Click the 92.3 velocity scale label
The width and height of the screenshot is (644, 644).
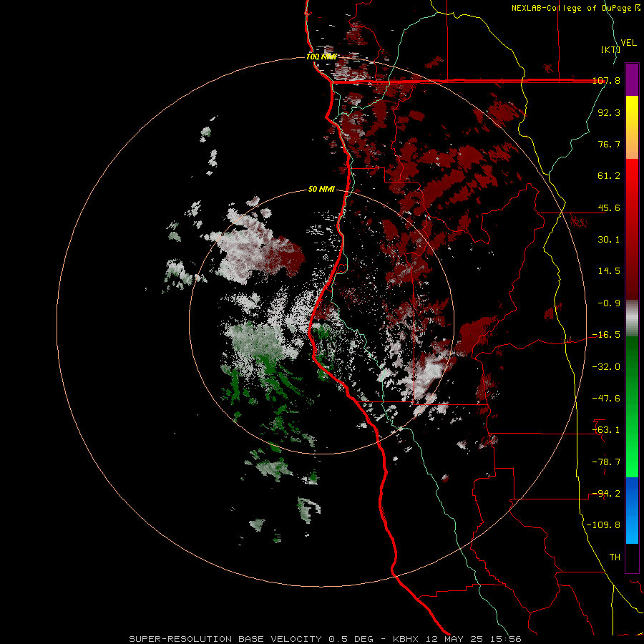[x=609, y=112]
